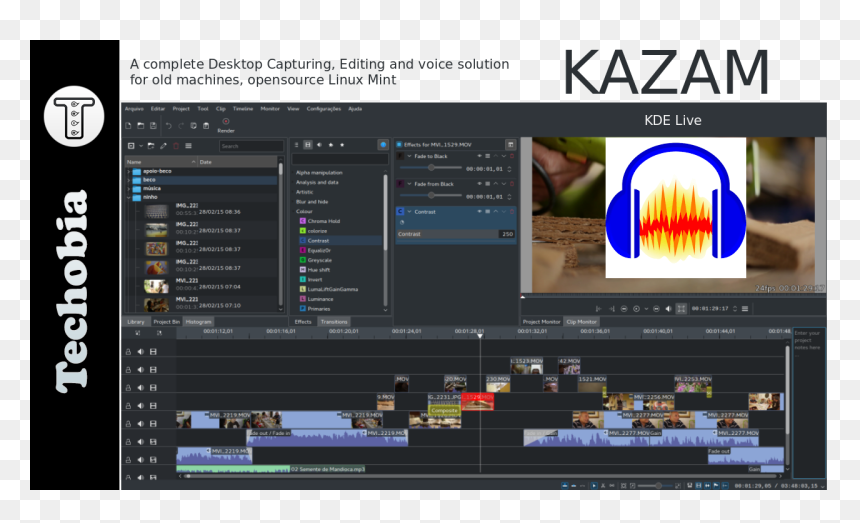The height and width of the screenshot is (523, 860).
Task: Open the project bin hamburger menu icon
Action: click(x=188, y=146)
